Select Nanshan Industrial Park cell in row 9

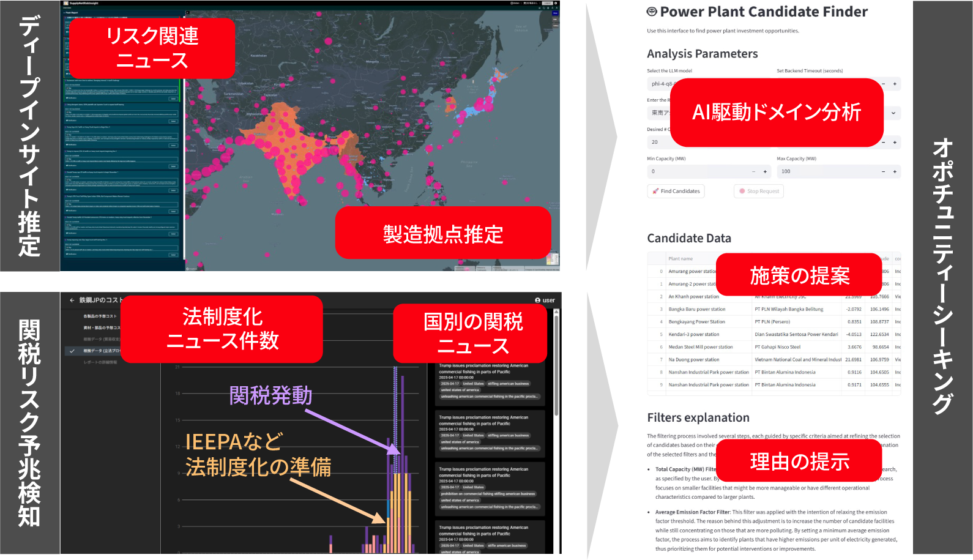[x=709, y=385]
